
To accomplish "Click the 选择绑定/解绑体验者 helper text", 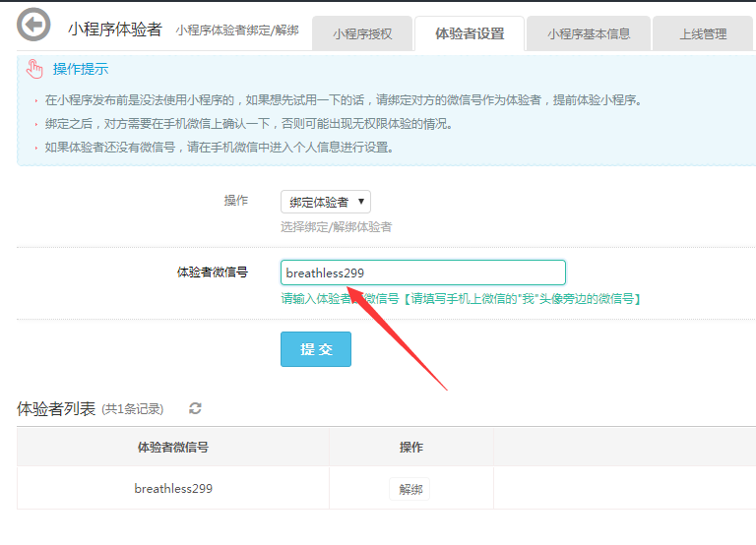I will (336, 227).
